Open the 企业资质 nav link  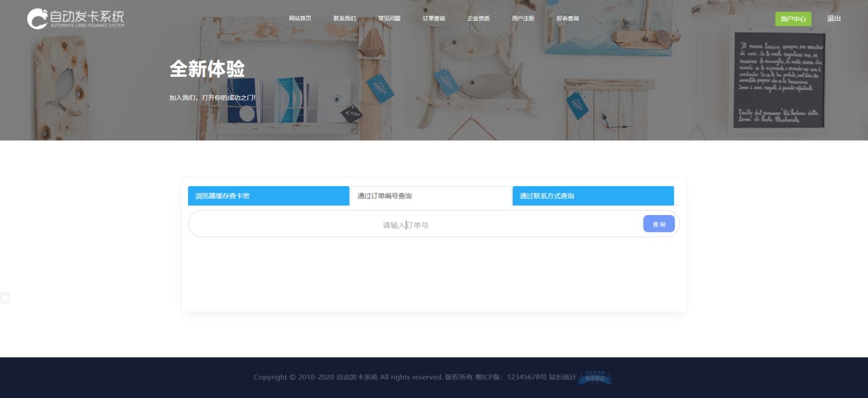[x=479, y=19]
